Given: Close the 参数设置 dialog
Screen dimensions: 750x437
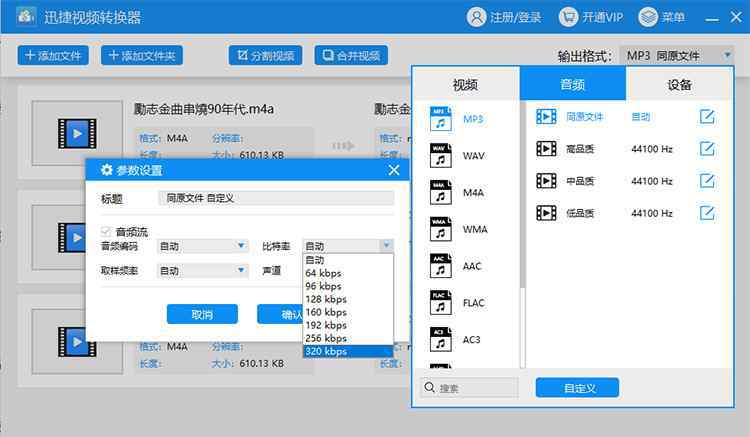Looking at the screenshot, I should pos(394,170).
